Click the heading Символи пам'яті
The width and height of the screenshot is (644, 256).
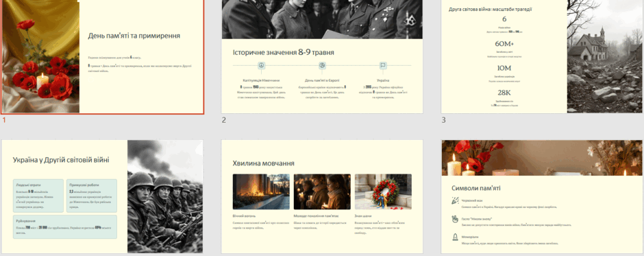[476, 188]
